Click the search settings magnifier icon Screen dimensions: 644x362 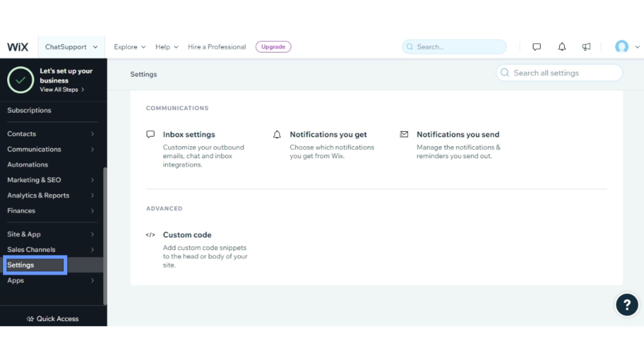[505, 72]
